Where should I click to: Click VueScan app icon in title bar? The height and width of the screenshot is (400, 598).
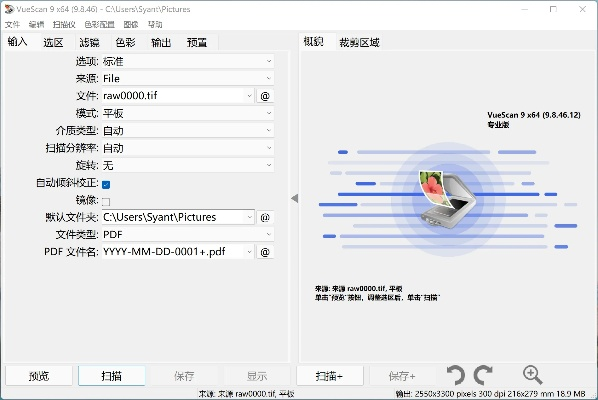click(9, 9)
